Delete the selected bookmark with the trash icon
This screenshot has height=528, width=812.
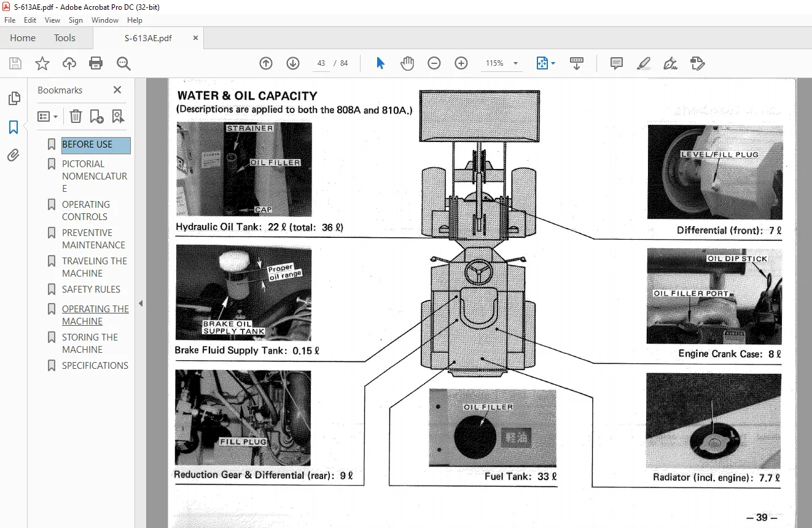(x=76, y=116)
